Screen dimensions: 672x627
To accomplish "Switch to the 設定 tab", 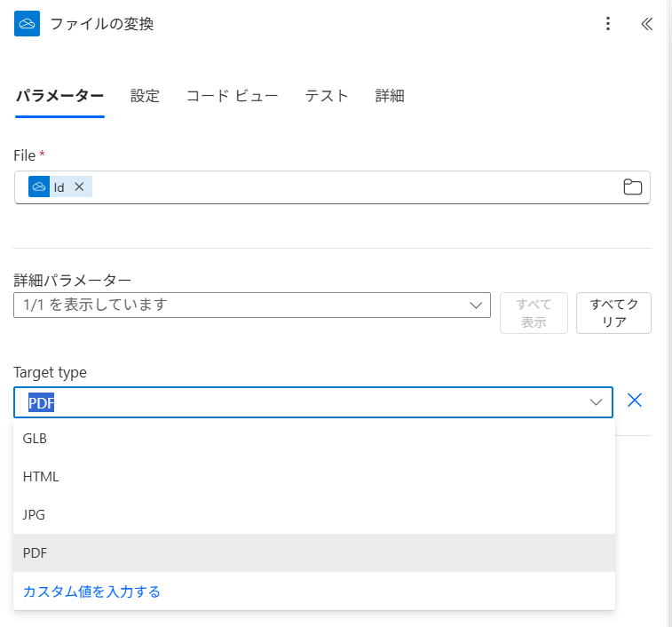I will pyautogui.click(x=145, y=96).
